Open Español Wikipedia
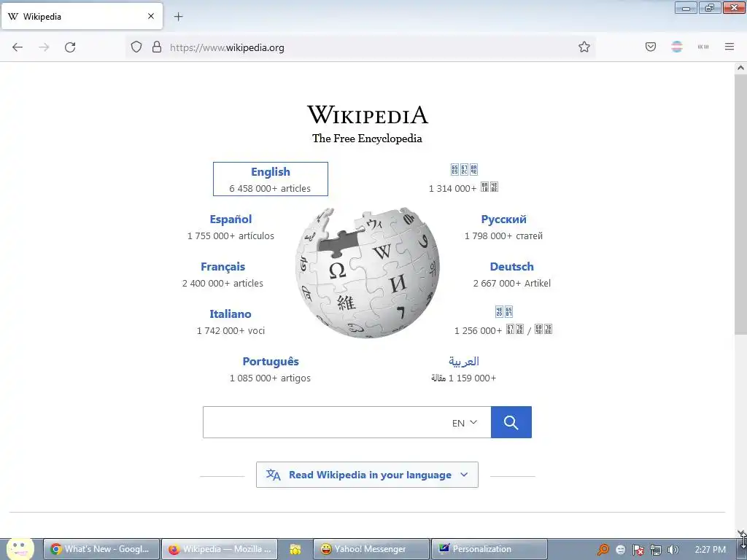The height and width of the screenshot is (560, 747). [231, 219]
